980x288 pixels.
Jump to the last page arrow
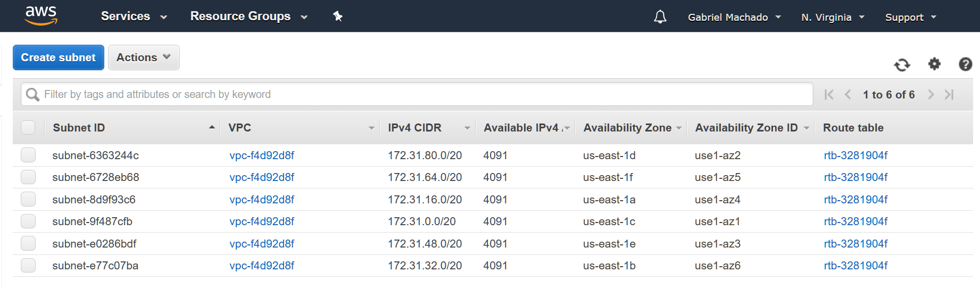pos(949,95)
